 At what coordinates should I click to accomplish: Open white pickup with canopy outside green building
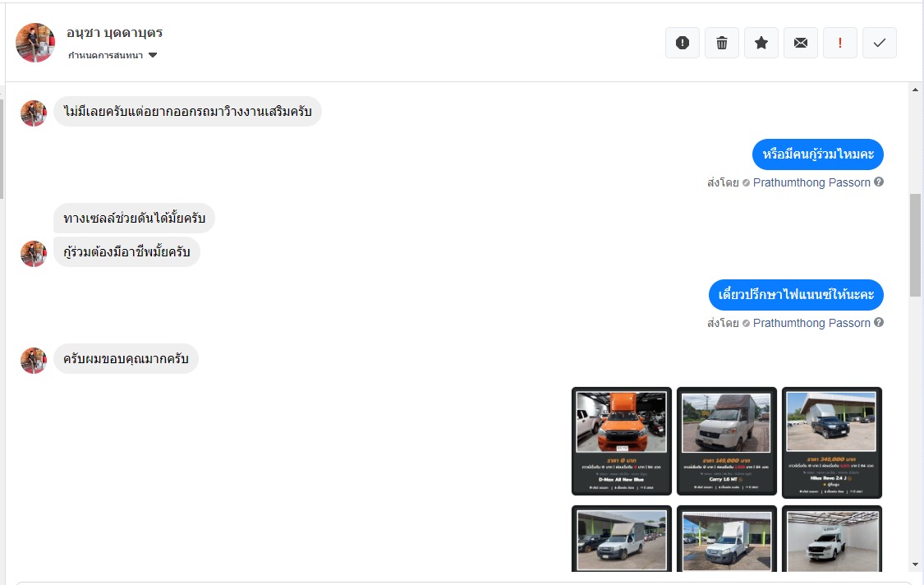(622, 538)
